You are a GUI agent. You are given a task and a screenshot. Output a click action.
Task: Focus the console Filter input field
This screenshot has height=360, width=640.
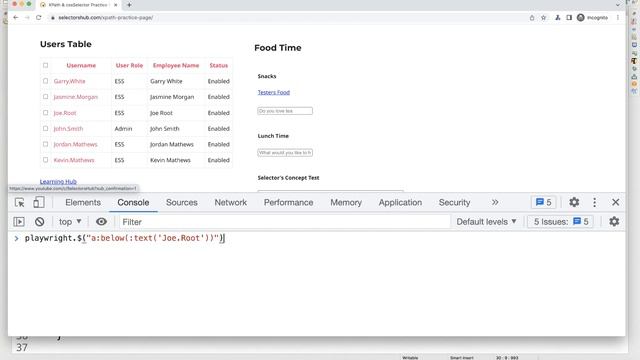tap(284, 222)
